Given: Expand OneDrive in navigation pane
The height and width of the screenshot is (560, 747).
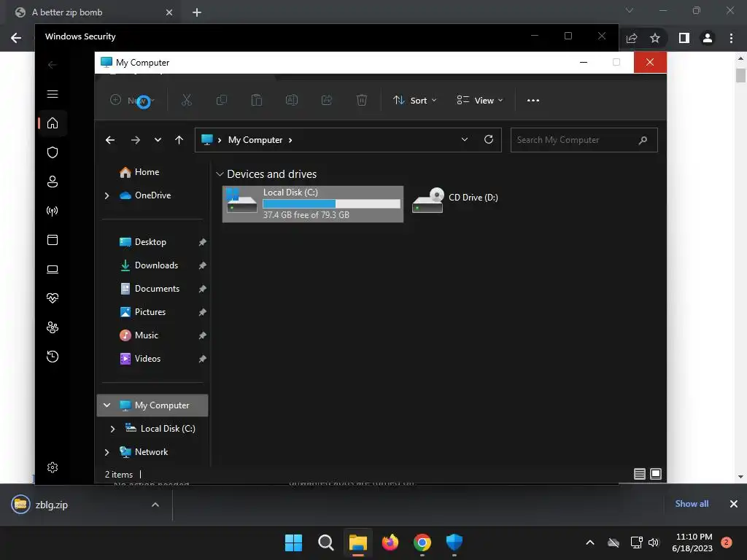Looking at the screenshot, I should [x=107, y=195].
